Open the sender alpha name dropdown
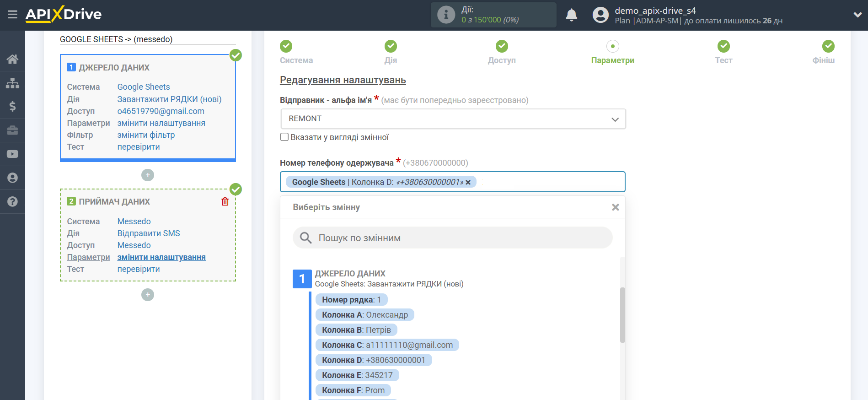This screenshot has width=868, height=400. pyautogui.click(x=453, y=119)
